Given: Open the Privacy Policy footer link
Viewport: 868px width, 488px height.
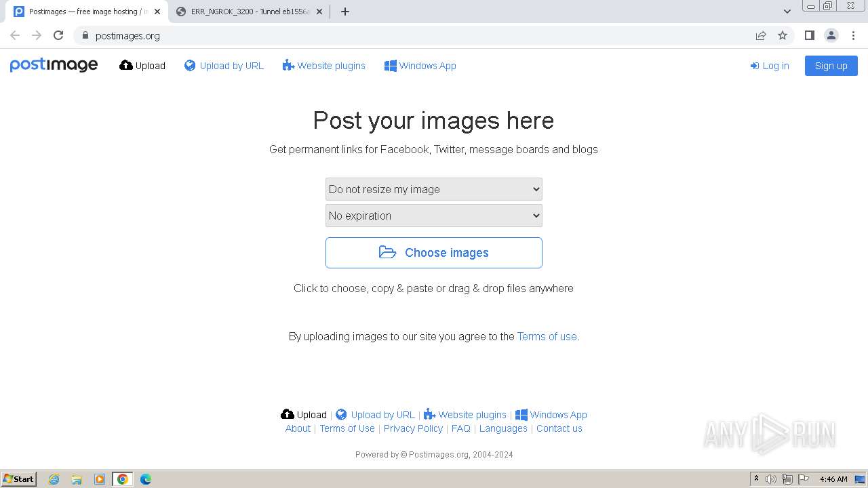Looking at the screenshot, I should click(x=413, y=428).
